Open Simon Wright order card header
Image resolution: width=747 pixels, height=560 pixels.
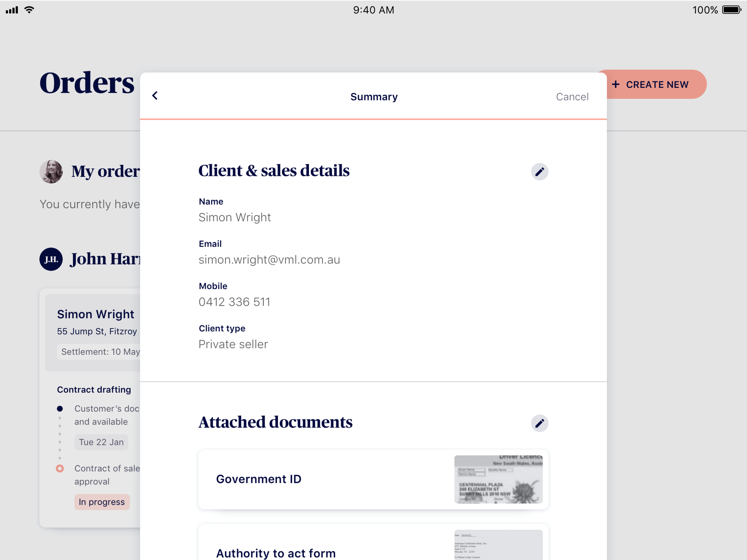point(96,314)
